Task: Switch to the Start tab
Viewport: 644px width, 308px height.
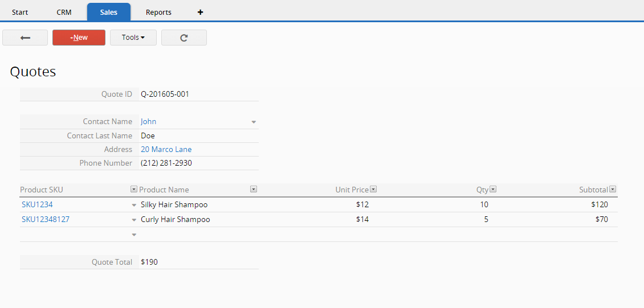Action: pyautogui.click(x=20, y=13)
